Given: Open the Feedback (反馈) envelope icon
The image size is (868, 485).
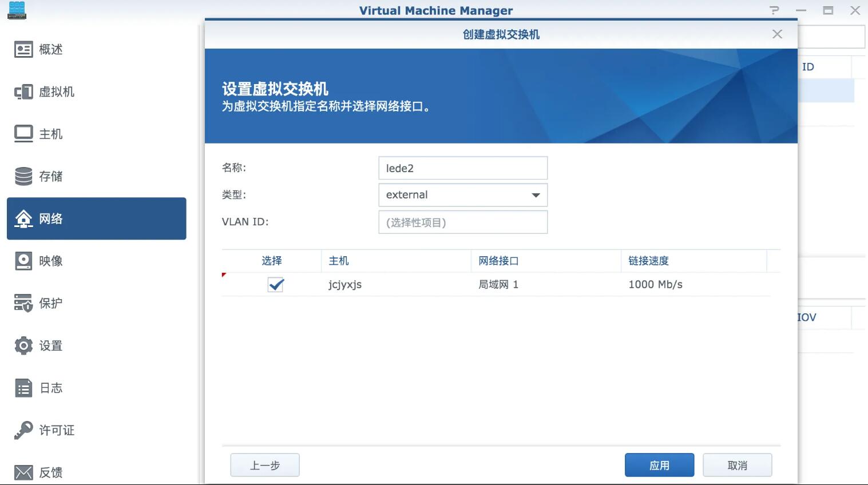Looking at the screenshot, I should [x=23, y=472].
